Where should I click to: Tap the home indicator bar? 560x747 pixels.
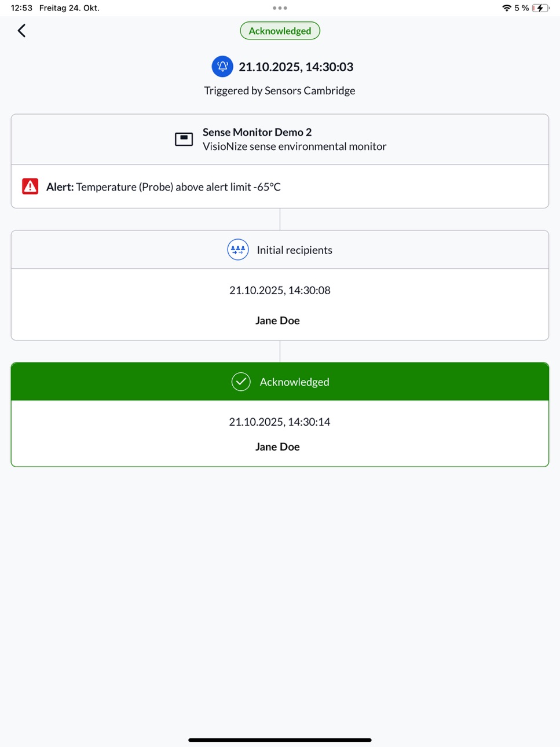[280, 739]
